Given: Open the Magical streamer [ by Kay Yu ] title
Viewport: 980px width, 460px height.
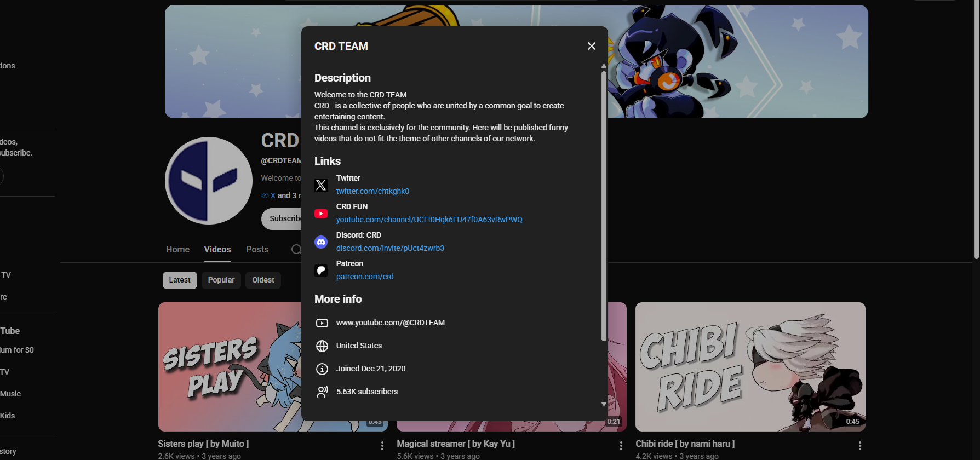Looking at the screenshot, I should [x=456, y=444].
